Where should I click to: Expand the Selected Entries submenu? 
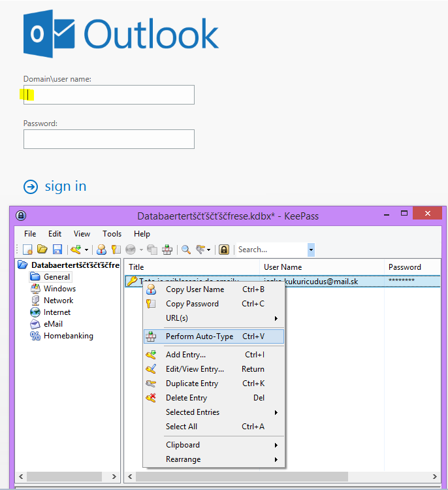pos(214,412)
